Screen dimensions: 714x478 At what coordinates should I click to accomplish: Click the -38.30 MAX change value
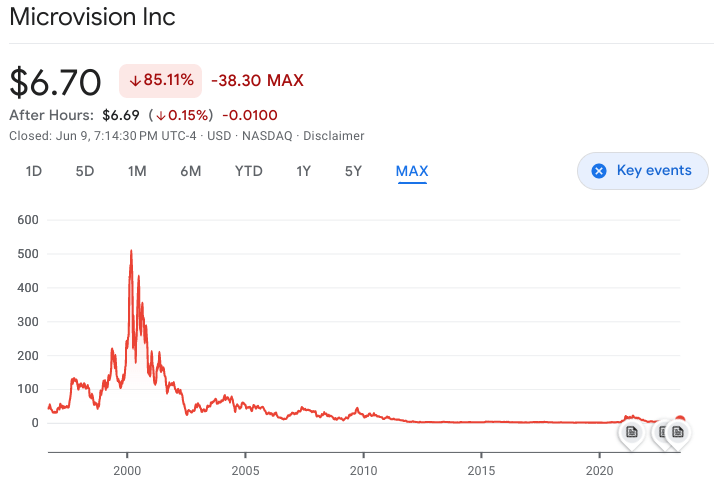coord(257,80)
